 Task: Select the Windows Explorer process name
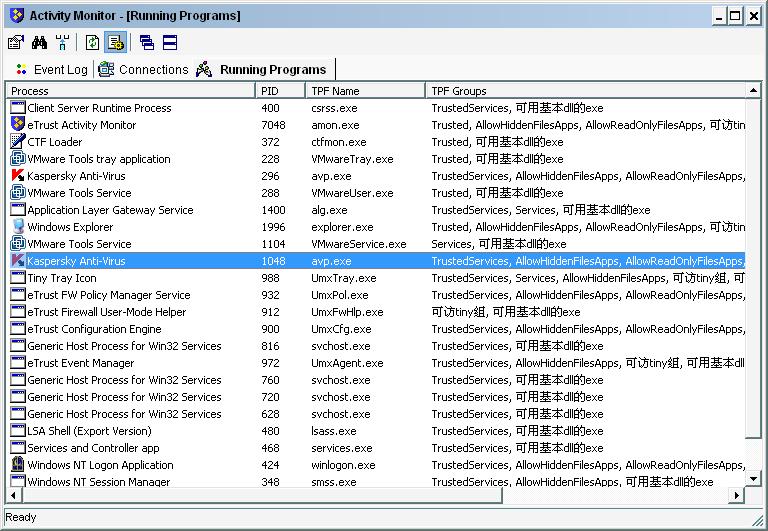click(x=70, y=227)
